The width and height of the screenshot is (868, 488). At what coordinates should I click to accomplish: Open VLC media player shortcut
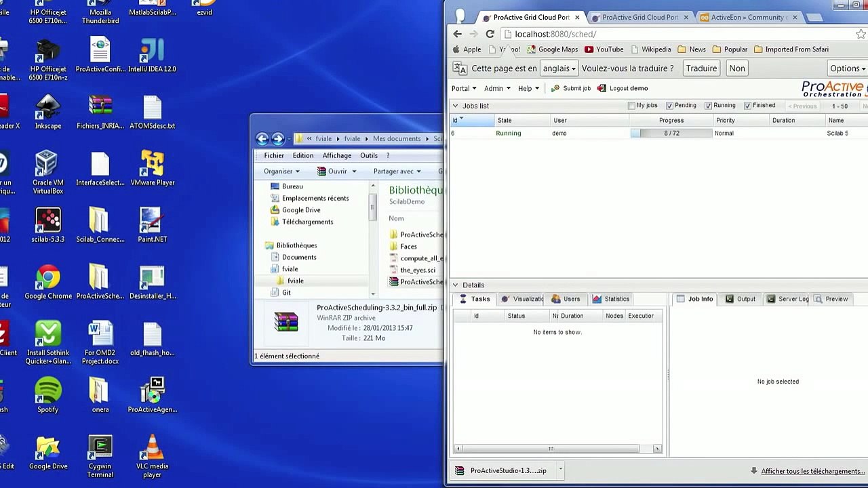click(x=152, y=457)
